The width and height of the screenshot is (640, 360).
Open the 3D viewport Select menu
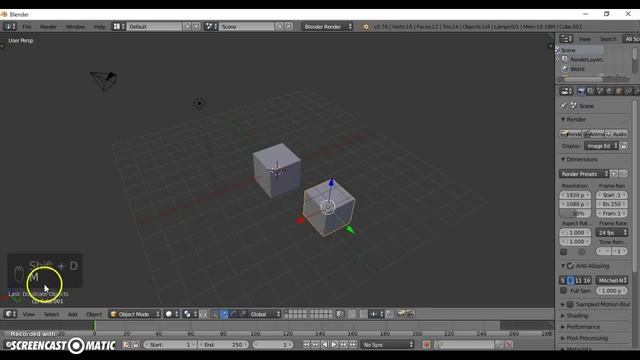pyautogui.click(x=51, y=314)
